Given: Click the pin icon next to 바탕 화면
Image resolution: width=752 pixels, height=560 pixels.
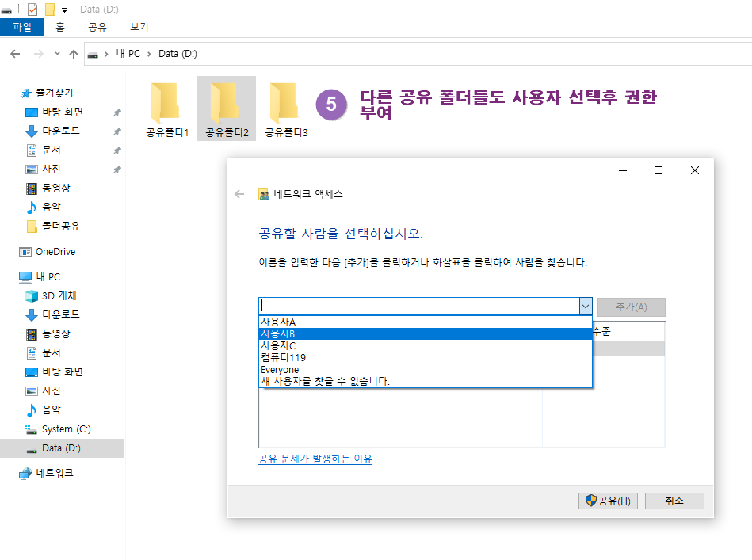Looking at the screenshot, I should pyautogui.click(x=116, y=112).
